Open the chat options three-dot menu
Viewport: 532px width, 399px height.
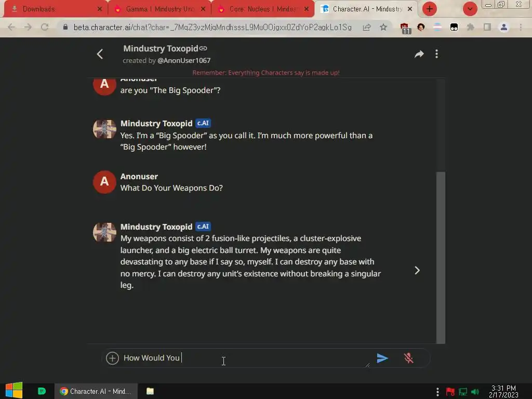(x=436, y=54)
